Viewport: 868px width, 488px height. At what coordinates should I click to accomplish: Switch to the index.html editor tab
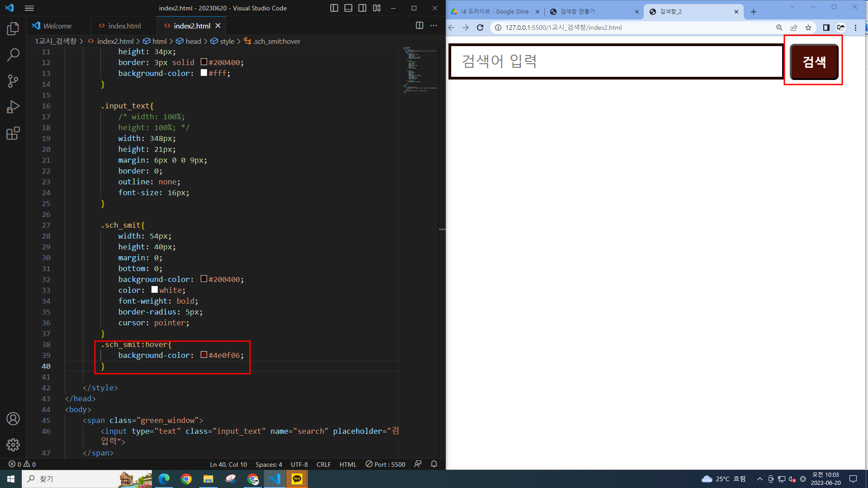coord(124,26)
